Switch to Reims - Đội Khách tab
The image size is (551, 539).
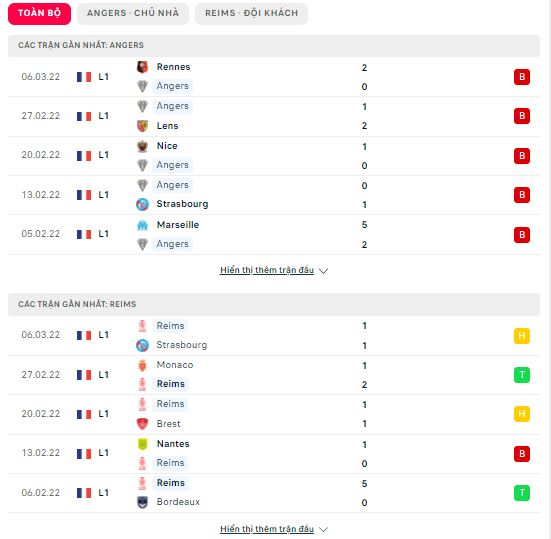[x=252, y=13]
